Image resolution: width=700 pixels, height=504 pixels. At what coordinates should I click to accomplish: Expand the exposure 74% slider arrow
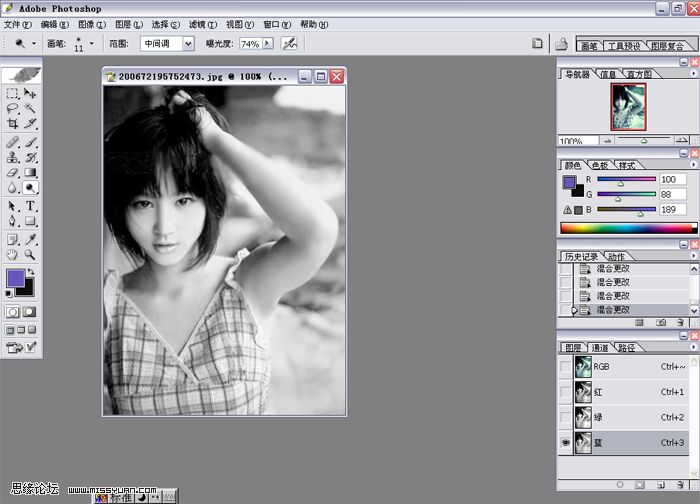point(268,44)
